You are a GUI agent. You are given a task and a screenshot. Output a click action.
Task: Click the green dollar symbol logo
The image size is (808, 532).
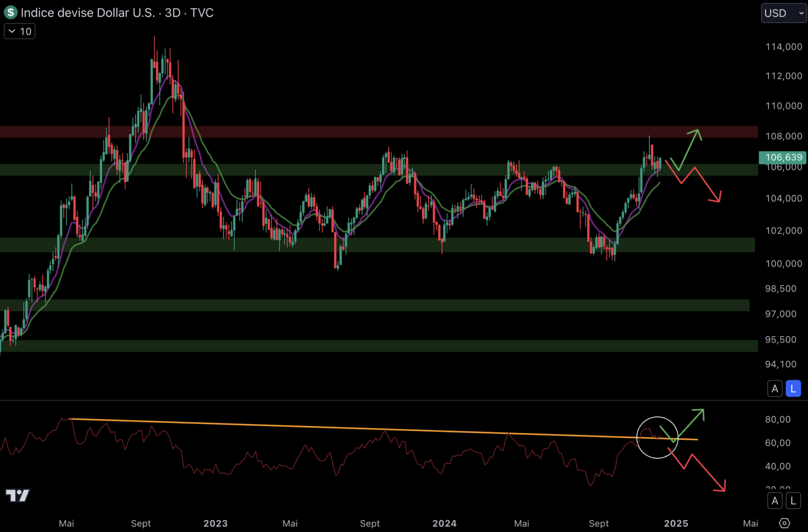[10, 12]
